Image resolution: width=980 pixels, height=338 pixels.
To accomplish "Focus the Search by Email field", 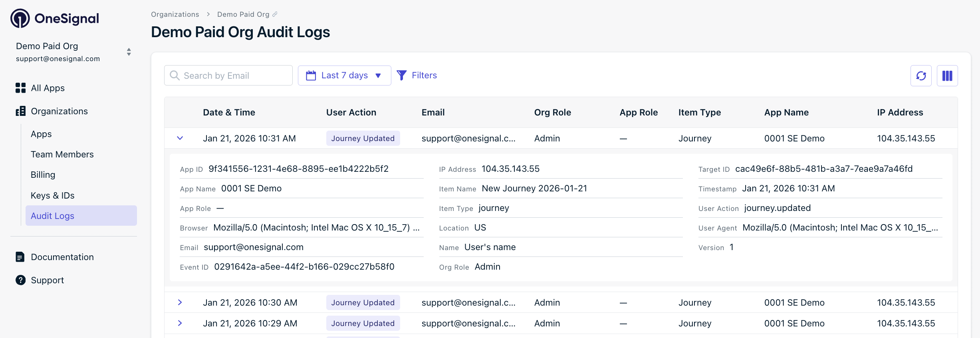I will coord(228,76).
